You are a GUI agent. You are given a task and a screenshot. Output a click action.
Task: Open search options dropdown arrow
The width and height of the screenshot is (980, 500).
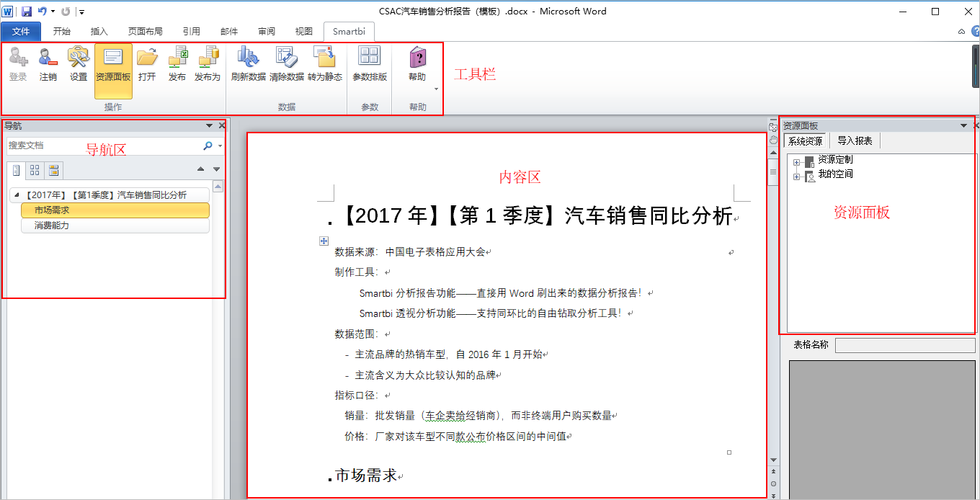click(x=220, y=146)
